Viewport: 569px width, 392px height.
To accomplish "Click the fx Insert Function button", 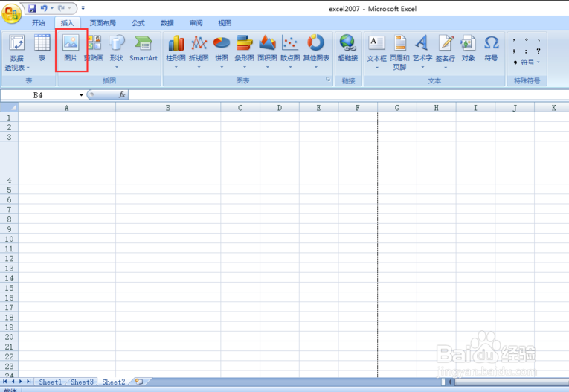I will (x=122, y=94).
